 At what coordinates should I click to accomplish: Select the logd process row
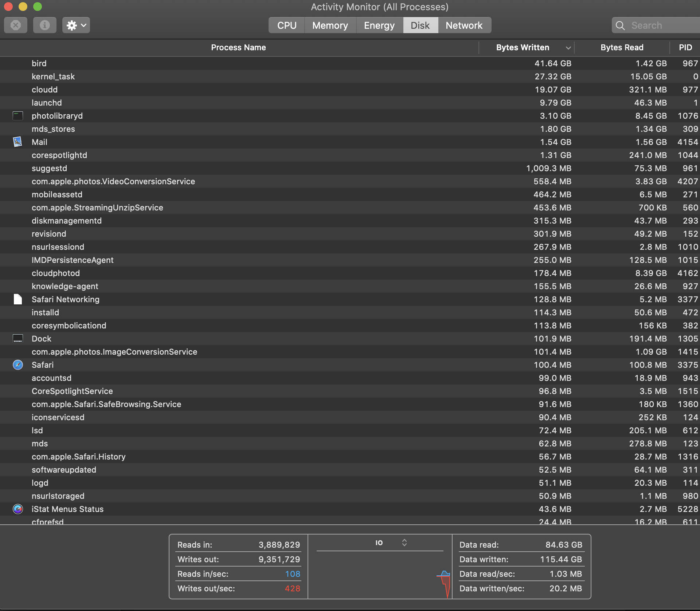pyautogui.click(x=350, y=483)
